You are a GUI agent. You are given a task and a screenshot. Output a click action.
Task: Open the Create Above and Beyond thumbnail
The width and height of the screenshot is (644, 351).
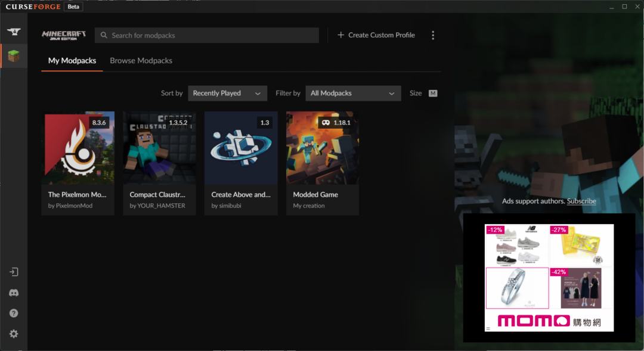pyautogui.click(x=241, y=148)
